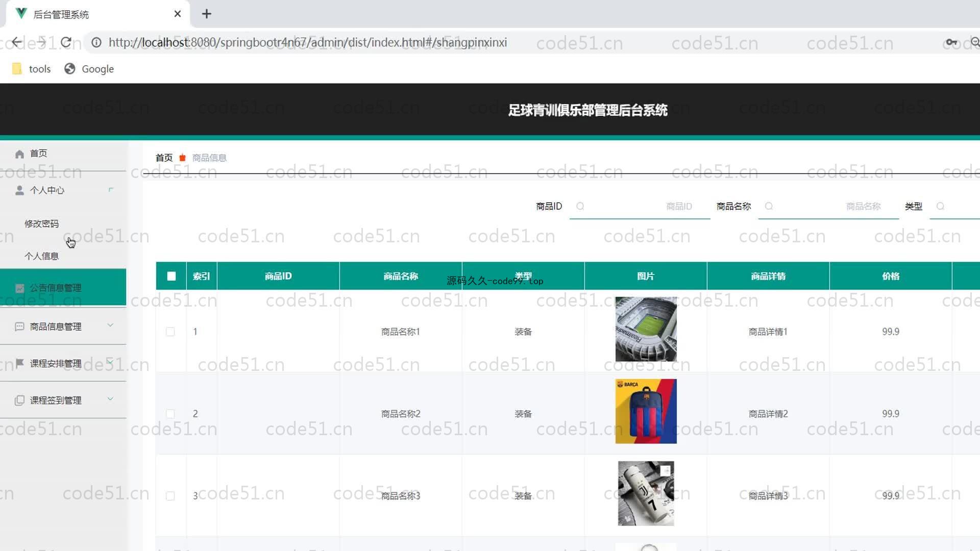Check the row 3 checkbox

(x=170, y=496)
